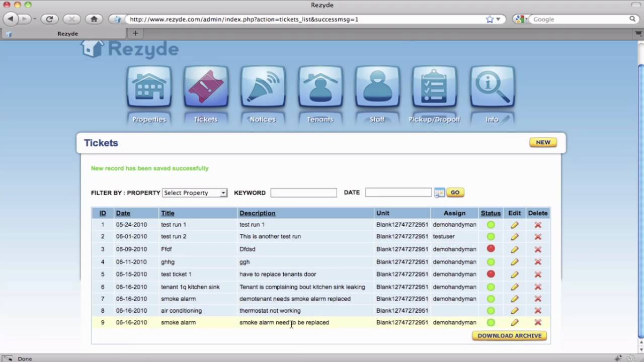Click the browser back arrow

pyautogui.click(x=10, y=19)
